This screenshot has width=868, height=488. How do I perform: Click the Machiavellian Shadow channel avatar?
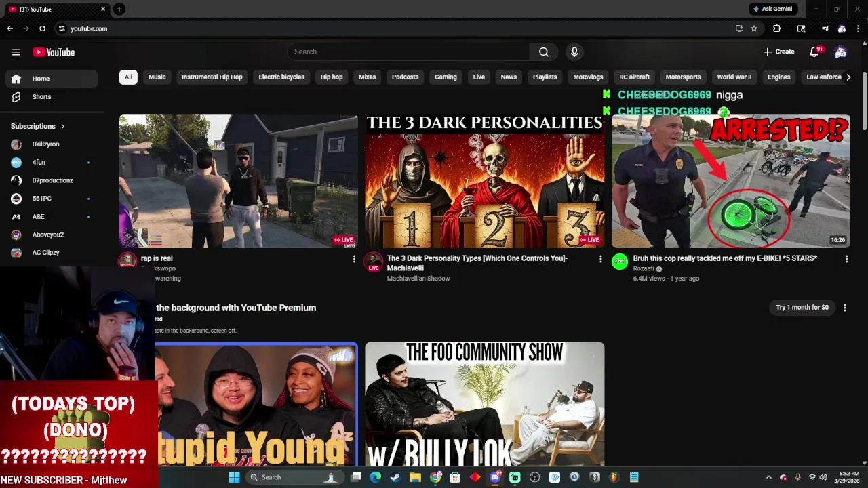[373, 262]
